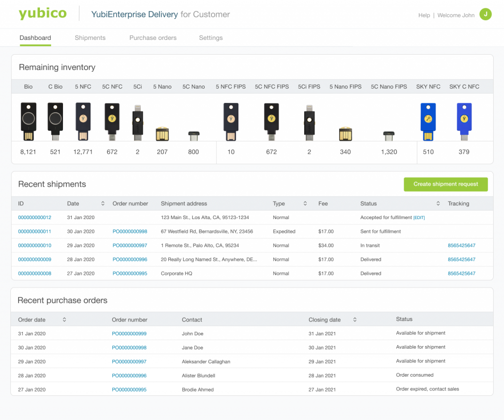Select Expedited type cell
504x420 pixels.
[x=284, y=231]
